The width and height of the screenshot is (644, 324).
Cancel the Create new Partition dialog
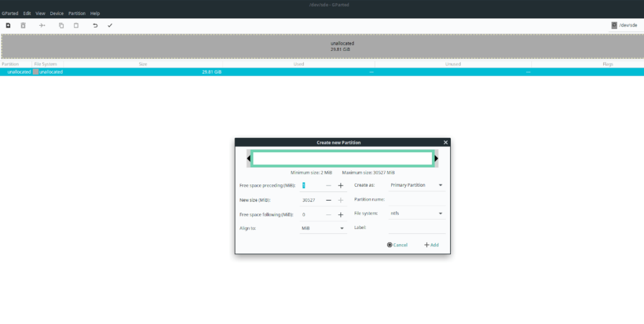coord(397,245)
